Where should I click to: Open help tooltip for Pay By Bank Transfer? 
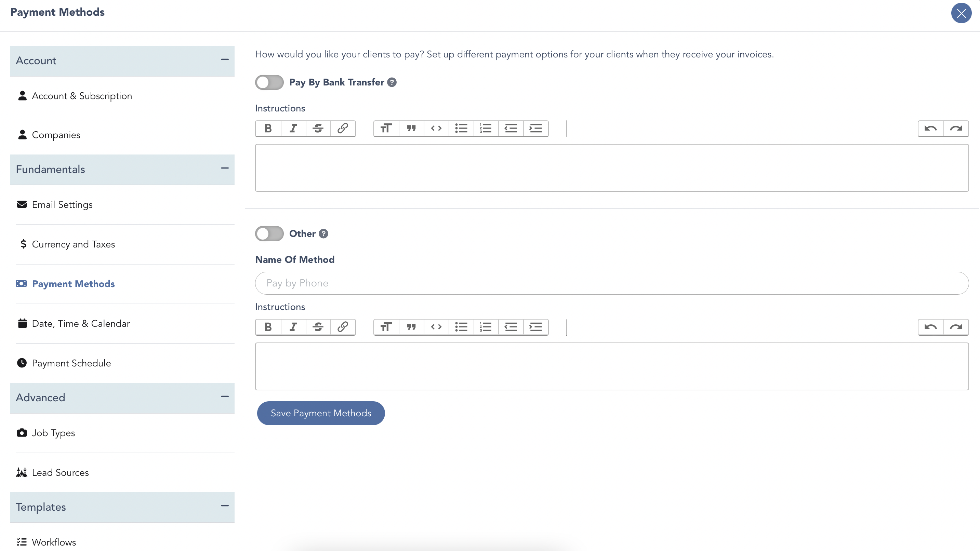[x=392, y=82]
